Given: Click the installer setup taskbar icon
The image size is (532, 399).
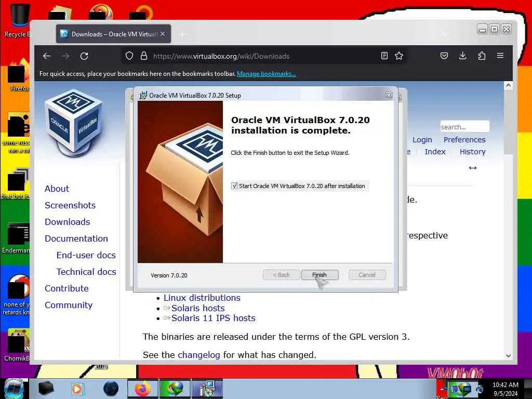Looking at the screenshot, I should click(207, 389).
